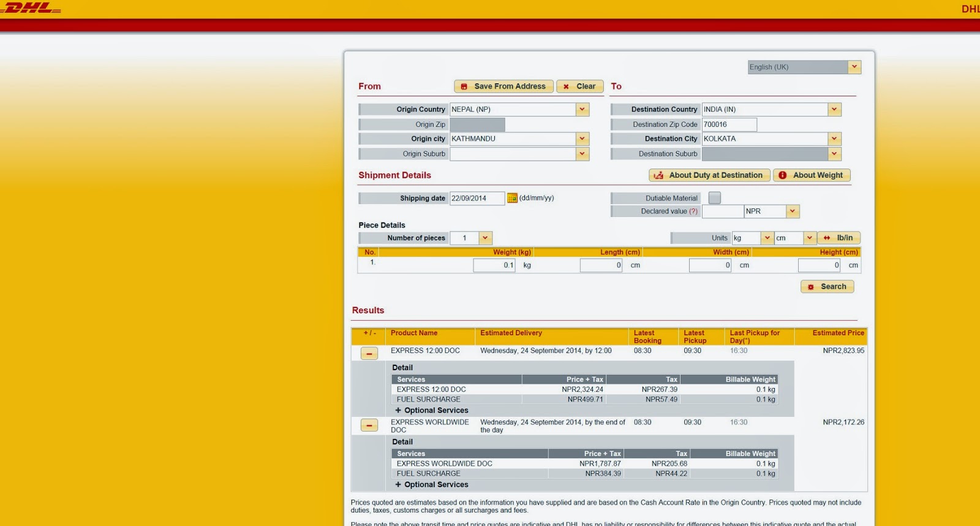Open About Duty at Destination info
This screenshot has height=526, width=980.
click(x=709, y=175)
